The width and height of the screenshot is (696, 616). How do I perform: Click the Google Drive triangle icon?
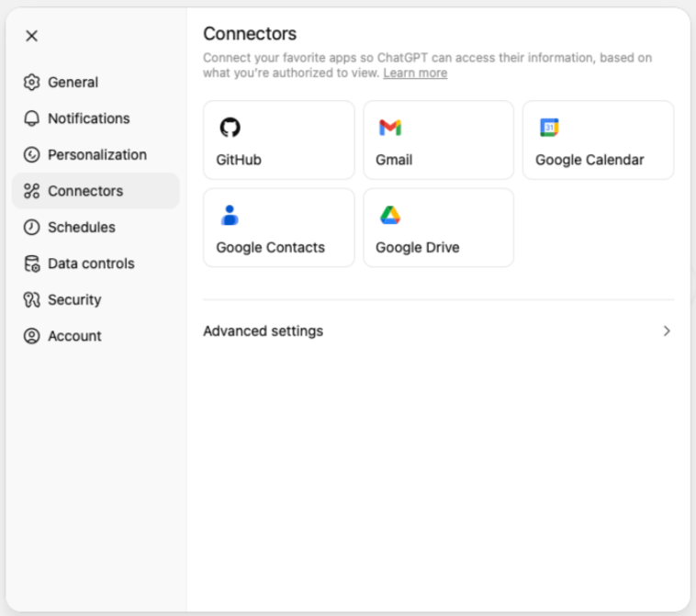[390, 216]
